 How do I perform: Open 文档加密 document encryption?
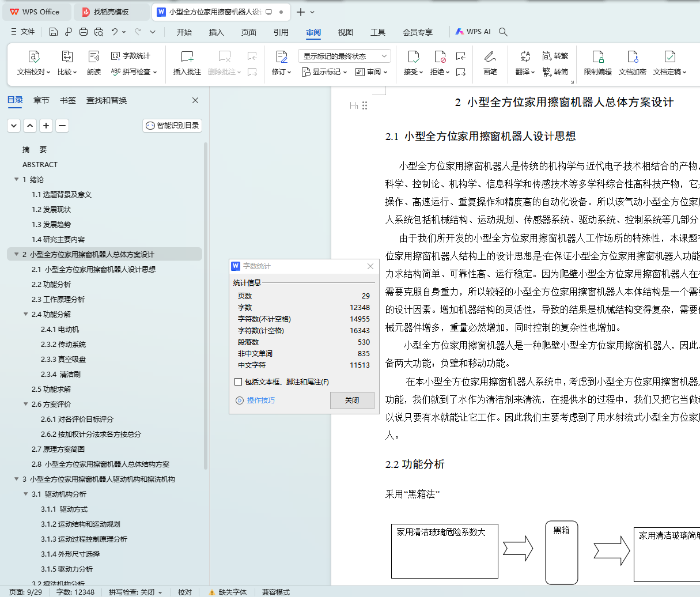[633, 63]
